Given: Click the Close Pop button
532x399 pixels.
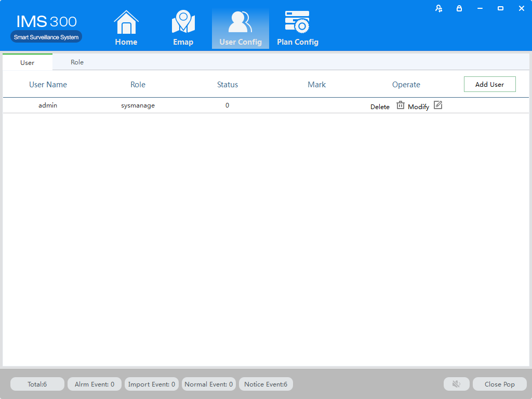Looking at the screenshot, I should (x=499, y=384).
